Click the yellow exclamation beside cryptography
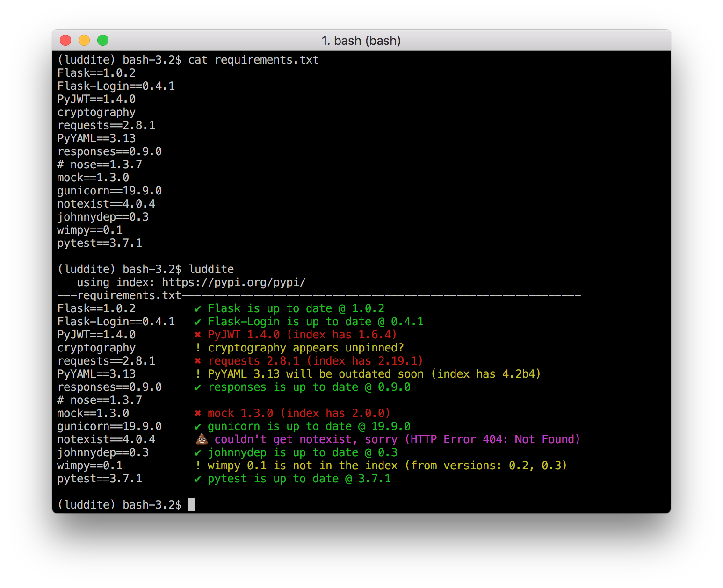The image size is (723, 588). coord(198,348)
